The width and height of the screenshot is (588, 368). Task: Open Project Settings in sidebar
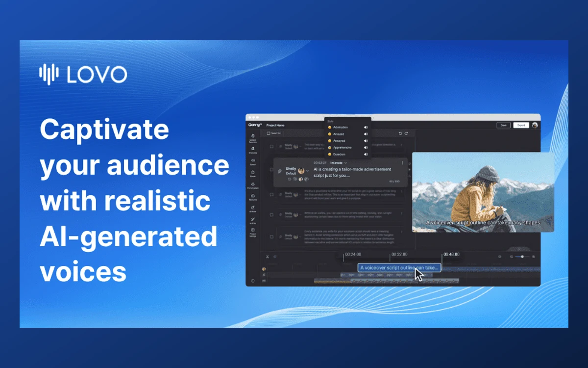coord(253,232)
